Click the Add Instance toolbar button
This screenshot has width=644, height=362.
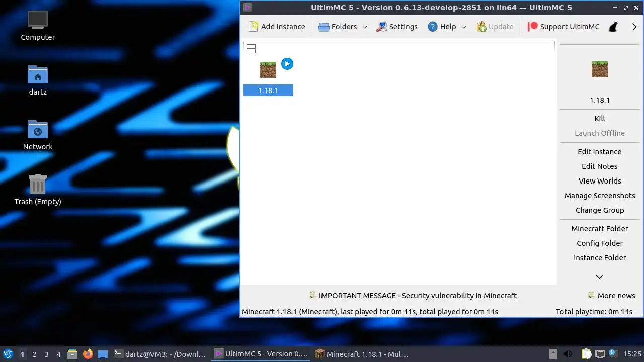[277, 27]
